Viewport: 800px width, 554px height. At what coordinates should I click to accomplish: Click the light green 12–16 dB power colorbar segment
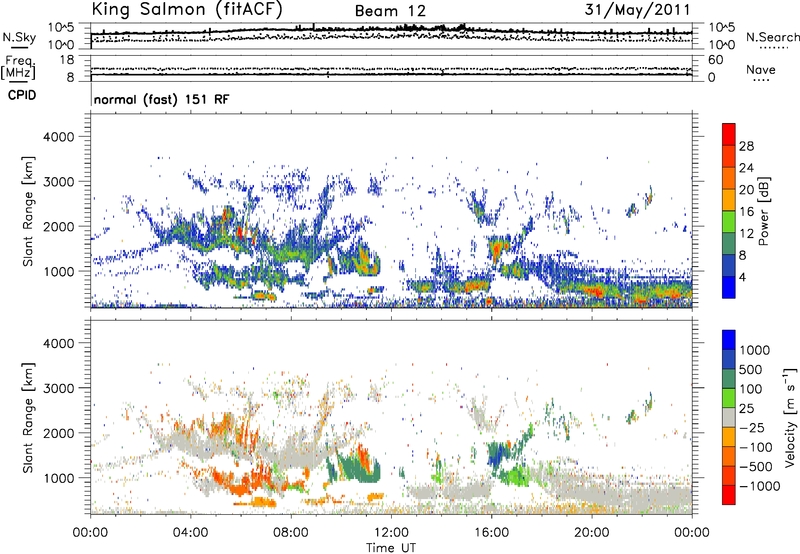pyautogui.click(x=729, y=222)
